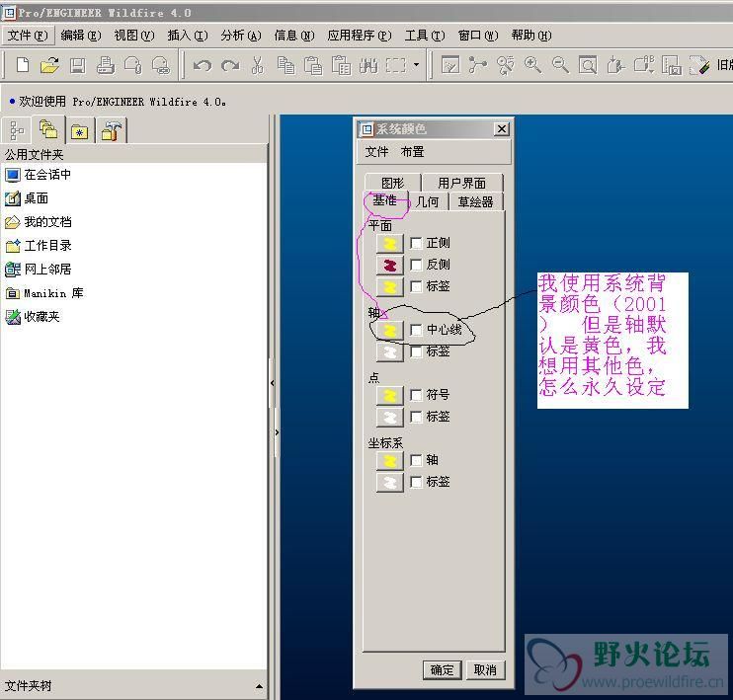733x700 pixels.
Task: Click the Cut scissors icon
Action: coord(258,65)
